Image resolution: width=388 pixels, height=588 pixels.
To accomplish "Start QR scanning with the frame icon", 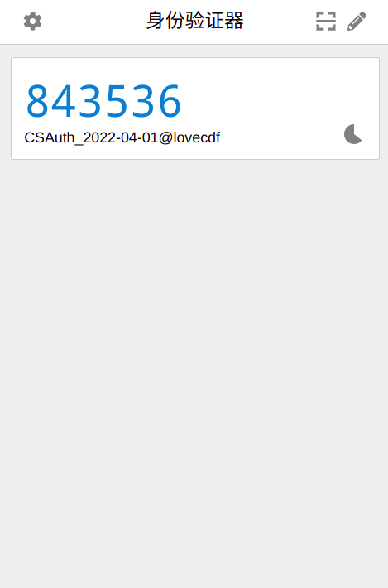I will click(326, 21).
